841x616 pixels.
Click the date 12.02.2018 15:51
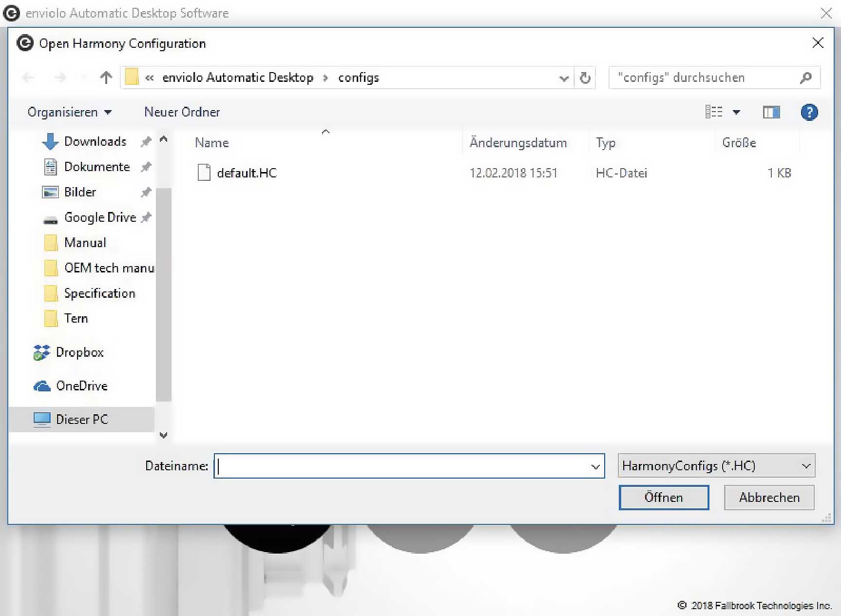click(x=513, y=173)
